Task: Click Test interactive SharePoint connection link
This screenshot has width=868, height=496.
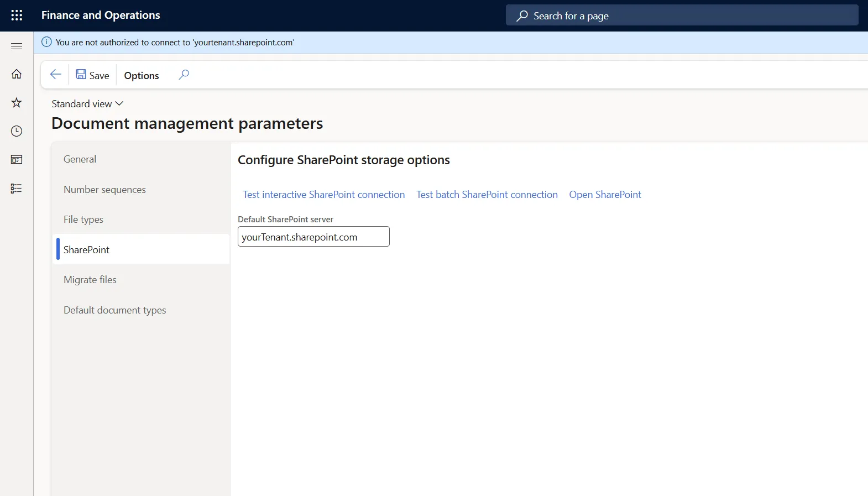Action: click(x=324, y=195)
